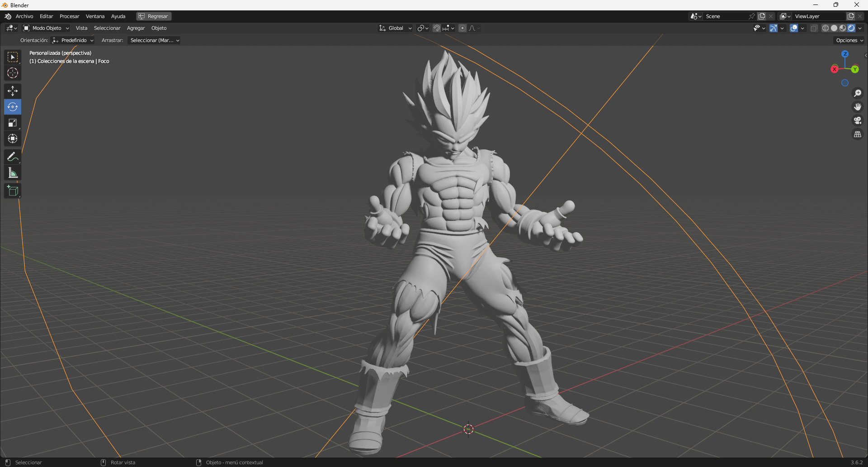Viewport: 868px width, 467px height.
Task: Switch to the camera view icon
Action: [858, 120]
